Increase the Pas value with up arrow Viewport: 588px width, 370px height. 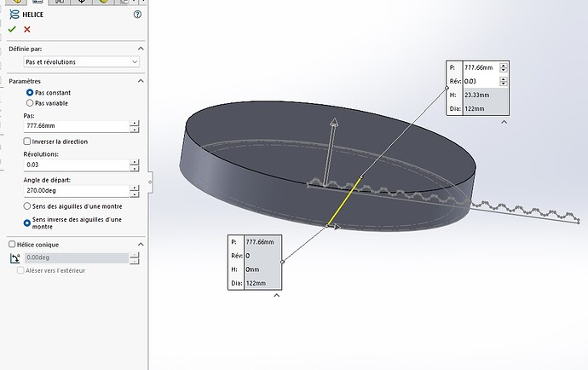tap(135, 123)
